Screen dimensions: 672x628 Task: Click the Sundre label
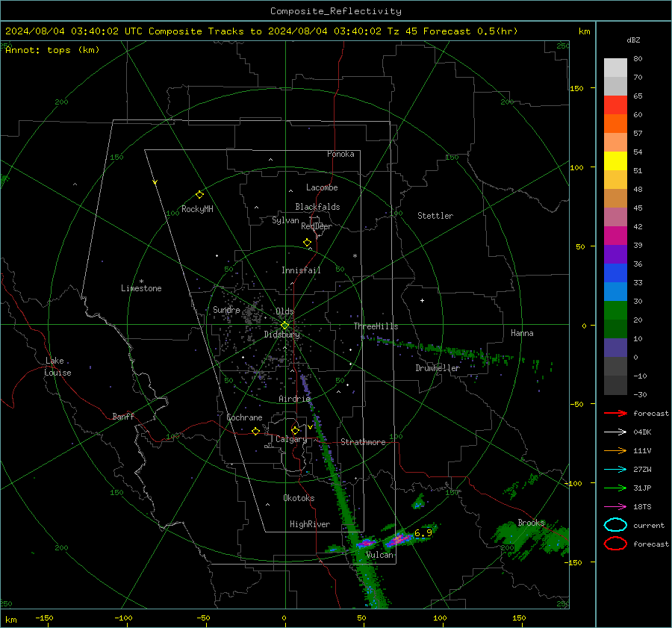click(226, 310)
